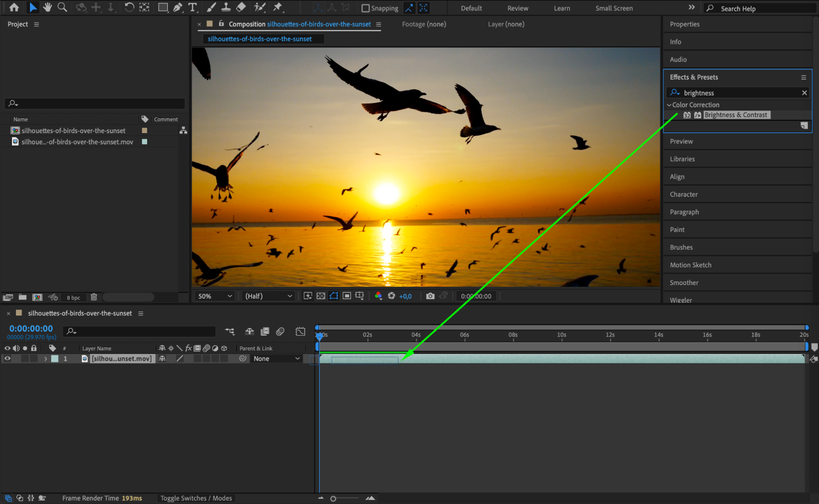Screen dimensions: 819x504
Task: Select the Hand tool
Action: click(x=48, y=7)
